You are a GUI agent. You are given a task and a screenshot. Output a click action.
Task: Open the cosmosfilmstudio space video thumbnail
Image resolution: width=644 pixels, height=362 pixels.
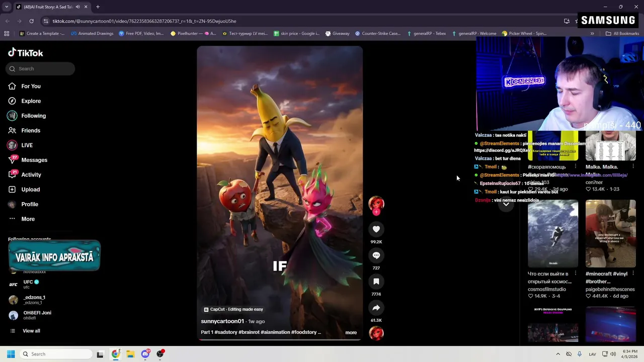tap(553, 234)
